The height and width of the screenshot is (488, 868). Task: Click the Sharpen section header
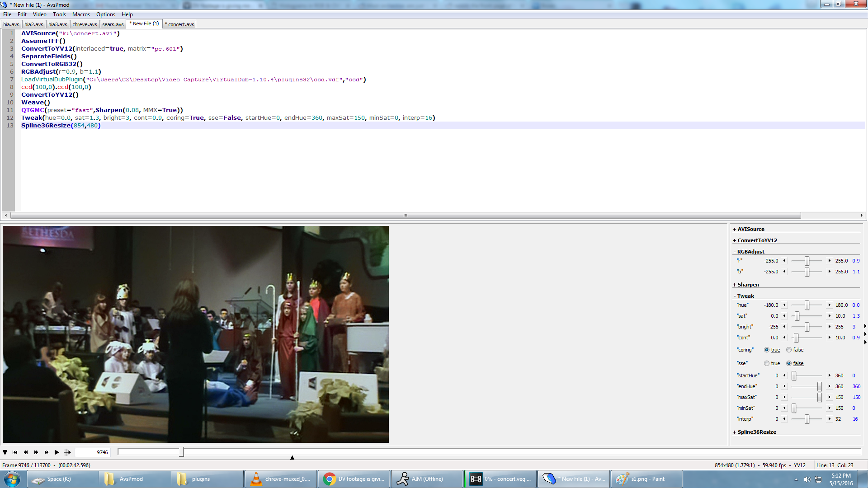pos(748,285)
